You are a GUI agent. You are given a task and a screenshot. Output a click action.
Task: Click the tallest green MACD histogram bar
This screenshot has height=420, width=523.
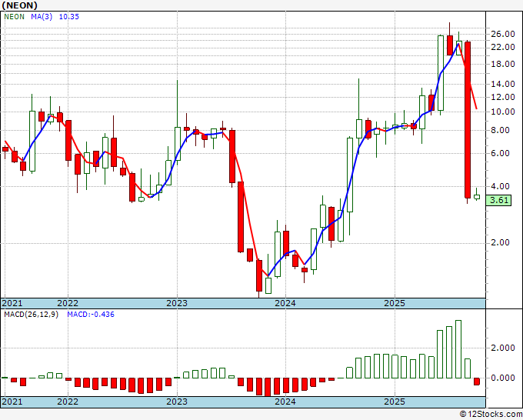458,349
